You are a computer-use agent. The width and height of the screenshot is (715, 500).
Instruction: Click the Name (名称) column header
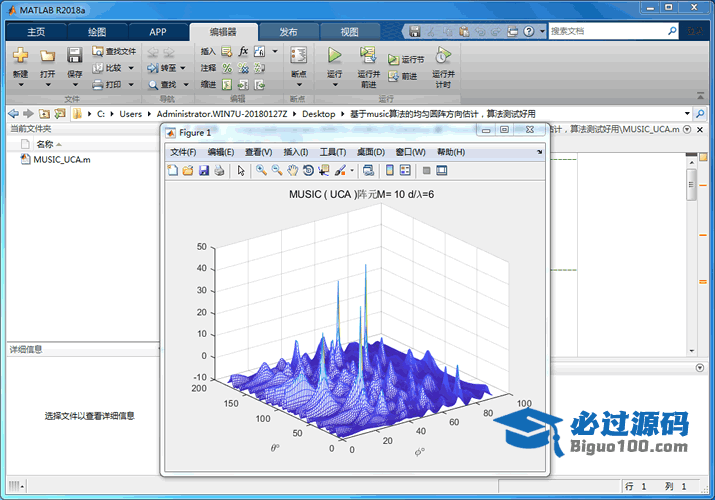click(x=45, y=144)
